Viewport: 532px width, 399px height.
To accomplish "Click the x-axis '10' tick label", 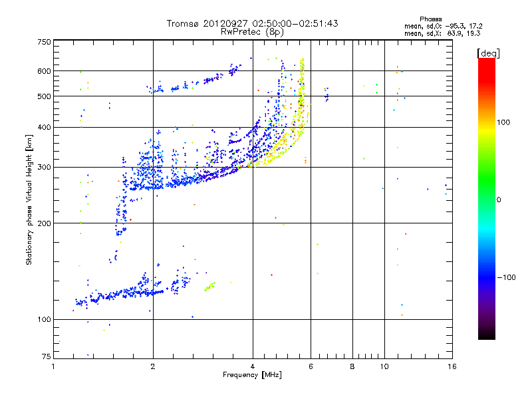I will coord(384,366).
